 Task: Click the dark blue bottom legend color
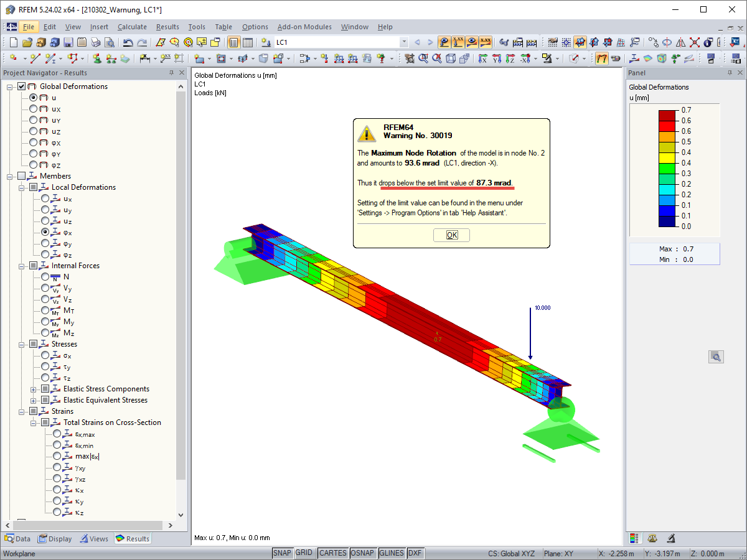pos(667,221)
